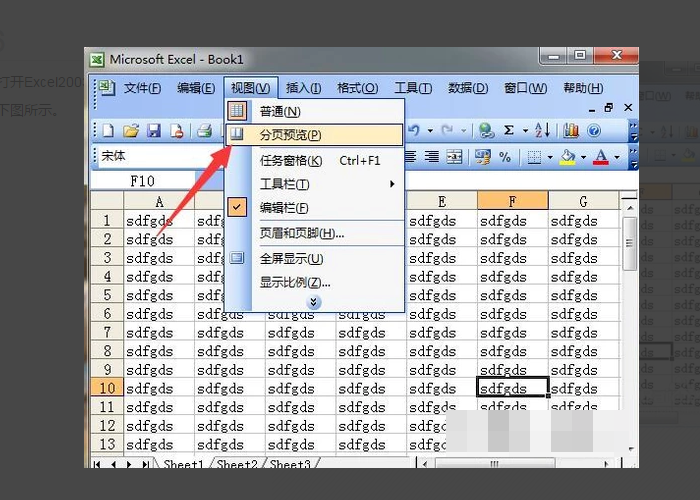Click the Redo arrow icon
700x500 pixels.
(x=447, y=130)
